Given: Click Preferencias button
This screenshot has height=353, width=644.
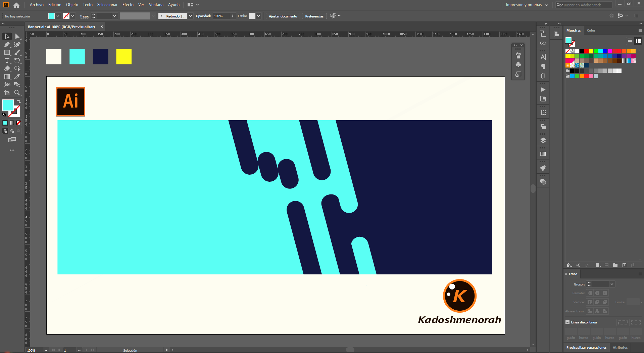Looking at the screenshot, I should (314, 16).
